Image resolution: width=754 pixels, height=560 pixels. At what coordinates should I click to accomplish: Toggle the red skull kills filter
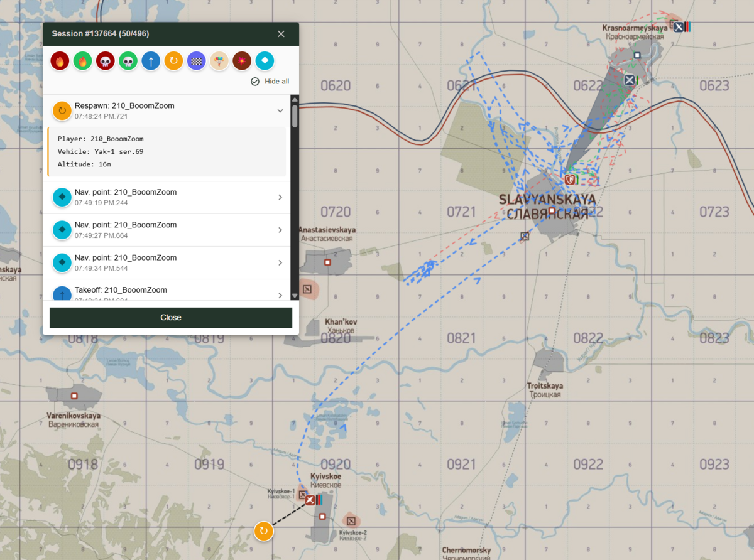[x=105, y=61]
